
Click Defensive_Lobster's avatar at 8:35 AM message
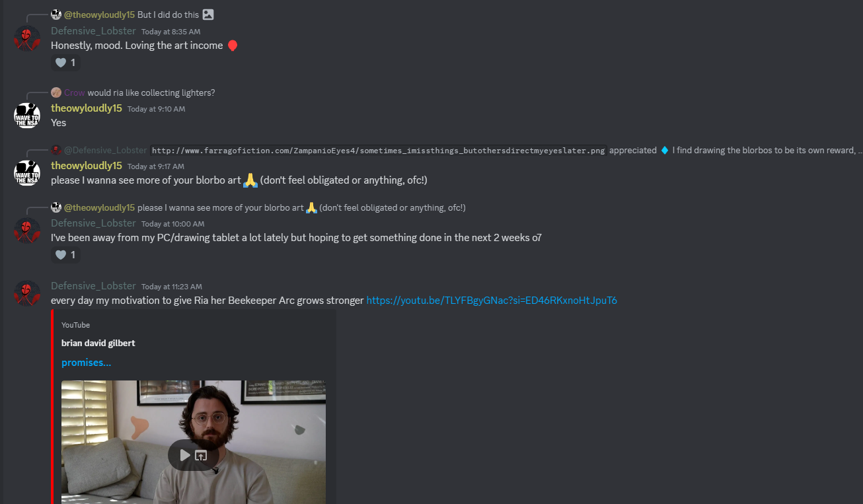27,38
